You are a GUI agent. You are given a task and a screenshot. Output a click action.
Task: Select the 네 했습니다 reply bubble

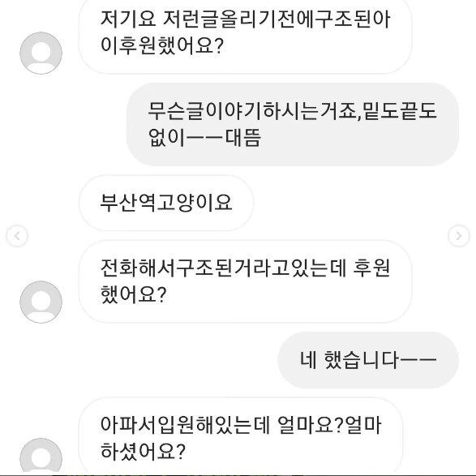[368, 360]
